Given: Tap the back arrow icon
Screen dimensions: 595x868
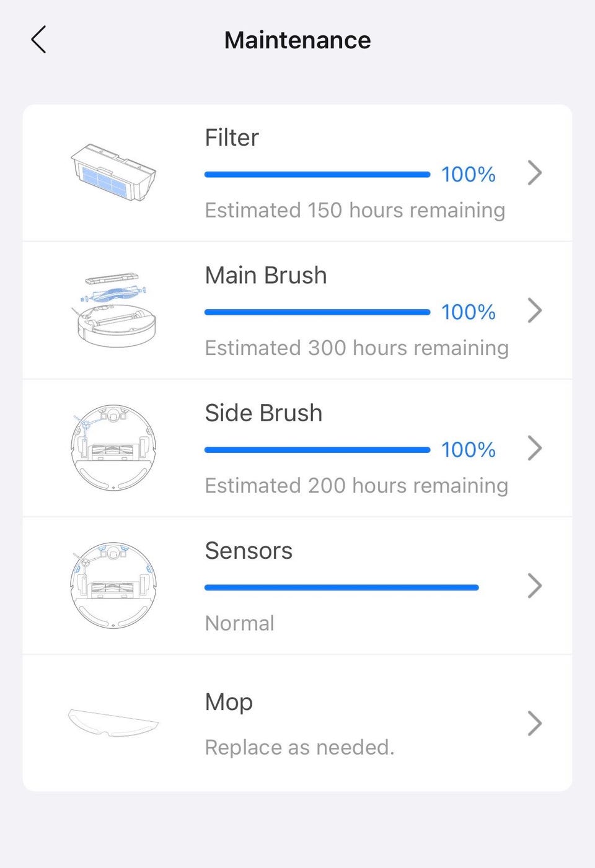Looking at the screenshot, I should point(38,40).
